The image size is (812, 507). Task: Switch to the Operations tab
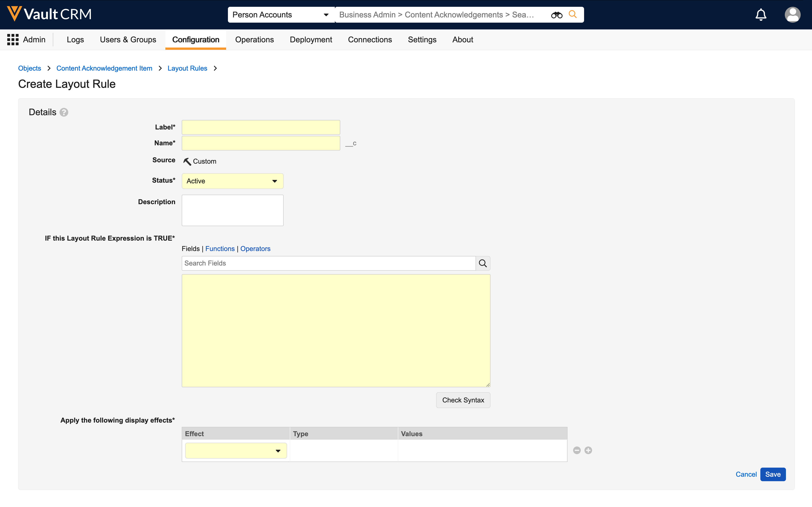(254, 40)
